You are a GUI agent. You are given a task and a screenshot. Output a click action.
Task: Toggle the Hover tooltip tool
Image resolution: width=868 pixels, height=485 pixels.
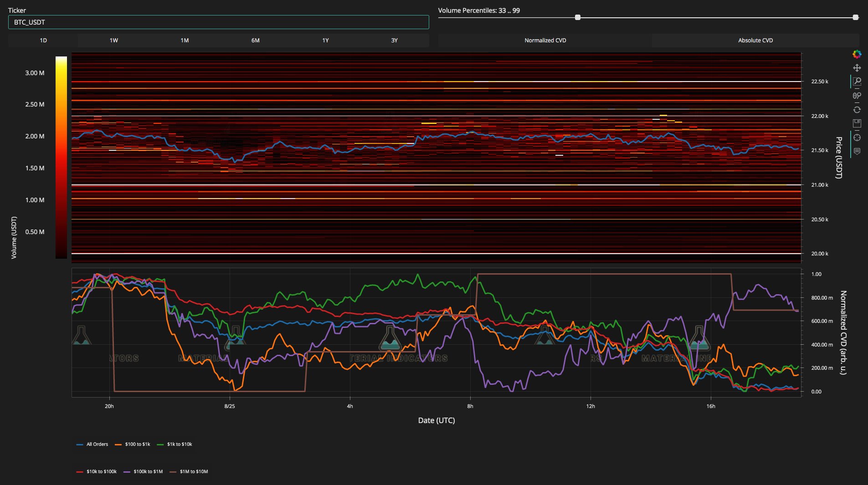[857, 151]
